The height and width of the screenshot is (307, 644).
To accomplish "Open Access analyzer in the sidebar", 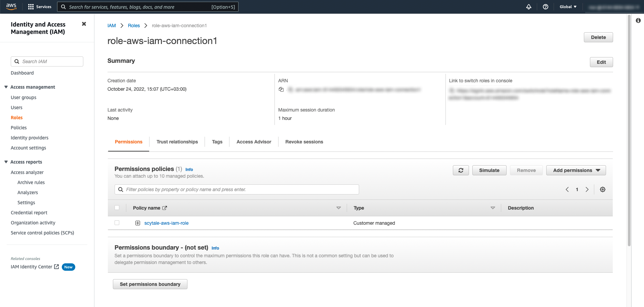I will (x=27, y=172).
